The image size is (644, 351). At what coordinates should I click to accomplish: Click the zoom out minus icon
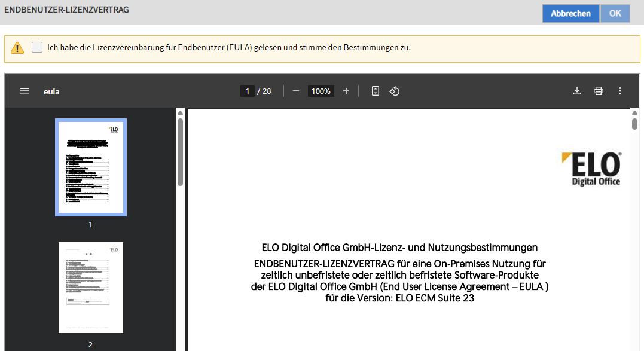[296, 91]
